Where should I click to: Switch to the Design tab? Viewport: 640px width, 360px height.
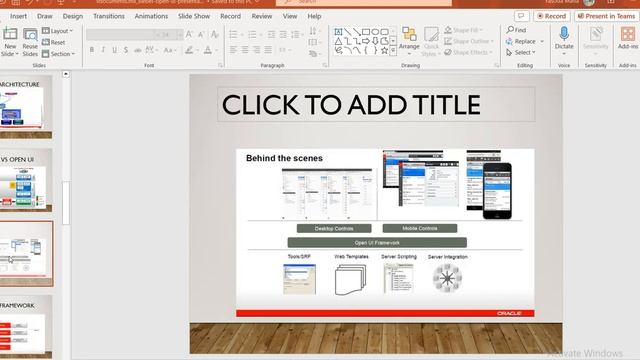click(73, 16)
